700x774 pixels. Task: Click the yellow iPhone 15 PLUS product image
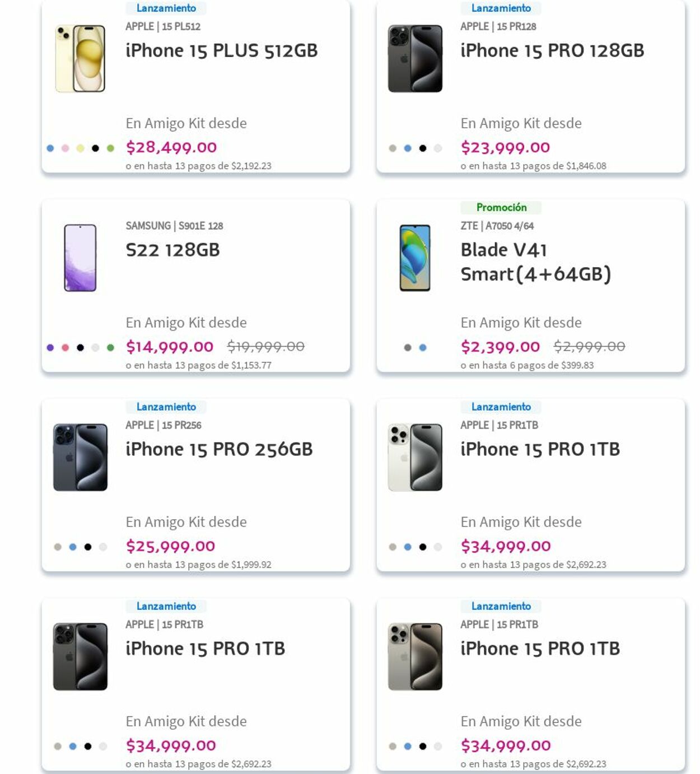(x=80, y=59)
